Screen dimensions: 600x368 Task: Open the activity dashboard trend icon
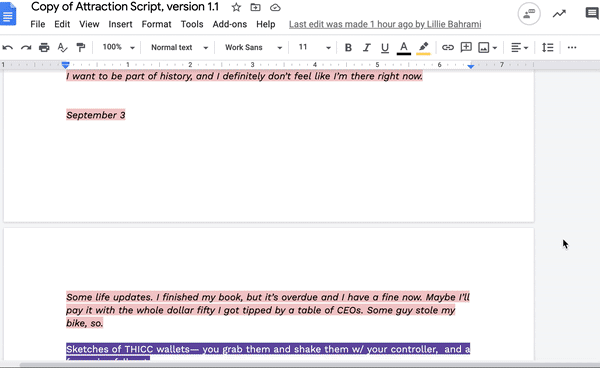[559, 14]
